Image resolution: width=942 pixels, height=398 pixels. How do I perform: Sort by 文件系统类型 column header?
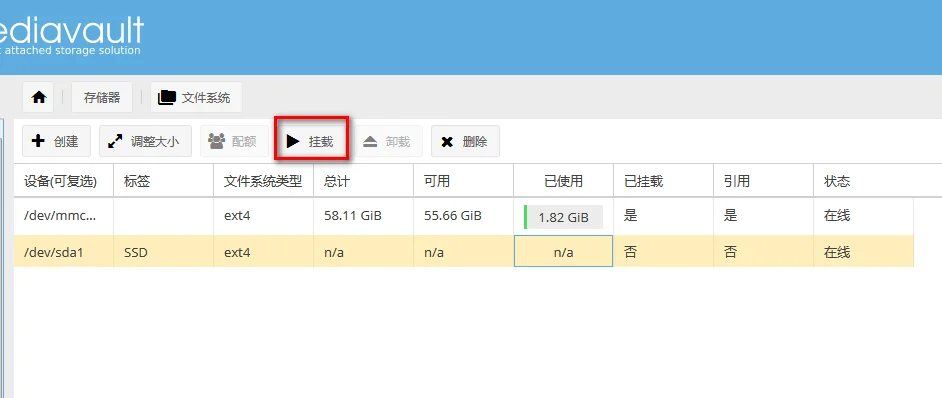(x=264, y=181)
